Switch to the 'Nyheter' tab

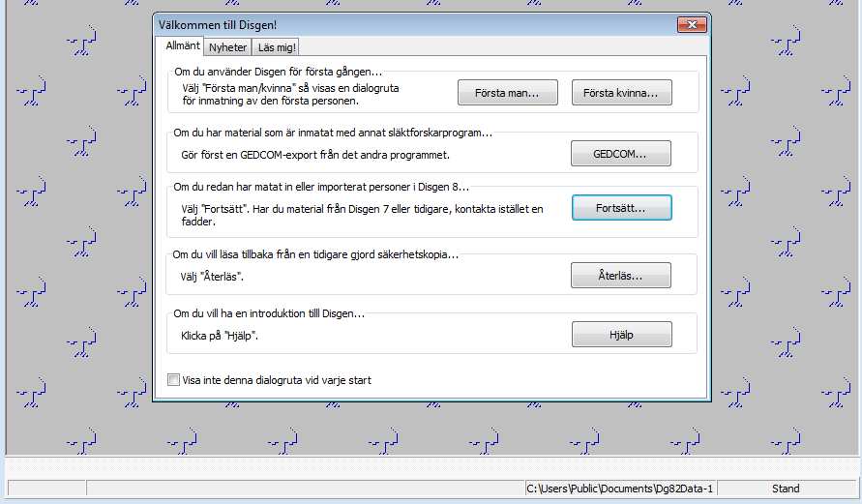pos(227,47)
